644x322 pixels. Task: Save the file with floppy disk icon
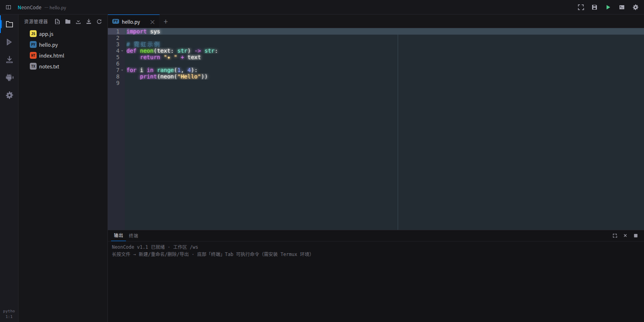pyautogui.click(x=594, y=7)
